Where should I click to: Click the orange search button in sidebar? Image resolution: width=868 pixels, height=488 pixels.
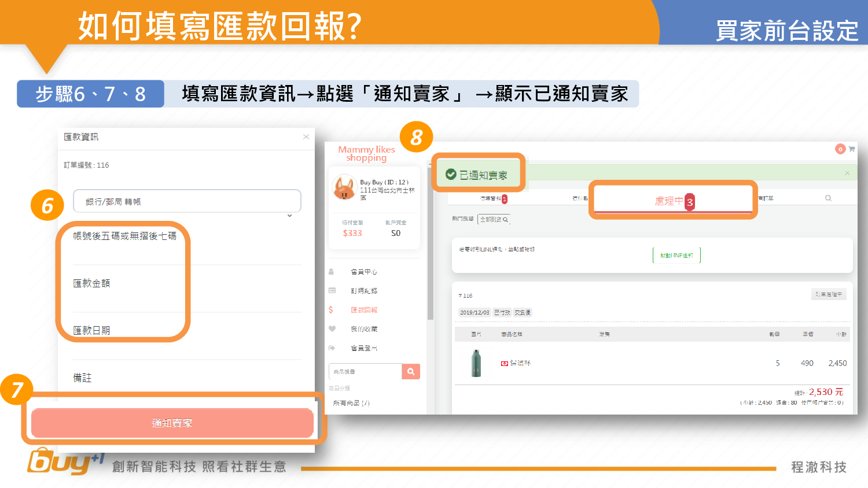tap(411, 372)
